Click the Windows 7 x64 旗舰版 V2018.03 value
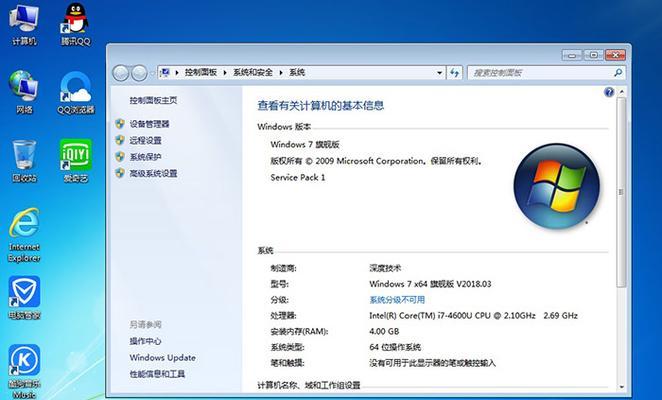 click(430, 284)
